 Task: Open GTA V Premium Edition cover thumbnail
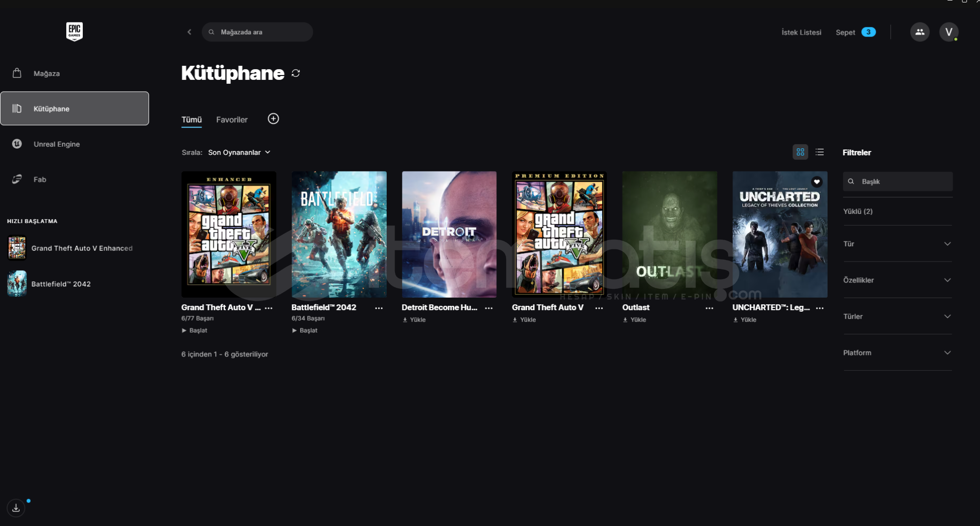[x=559, y=234]
